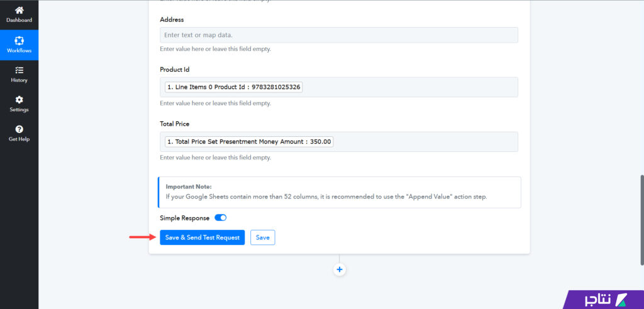Click the Workflows menu label

[19, 51]
